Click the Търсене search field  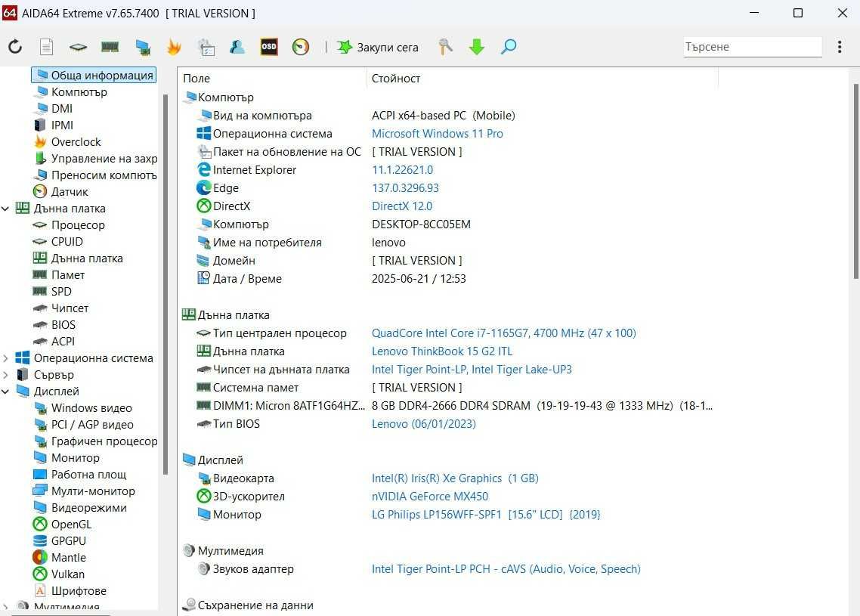pyautogui.click(x=753, y=47)
